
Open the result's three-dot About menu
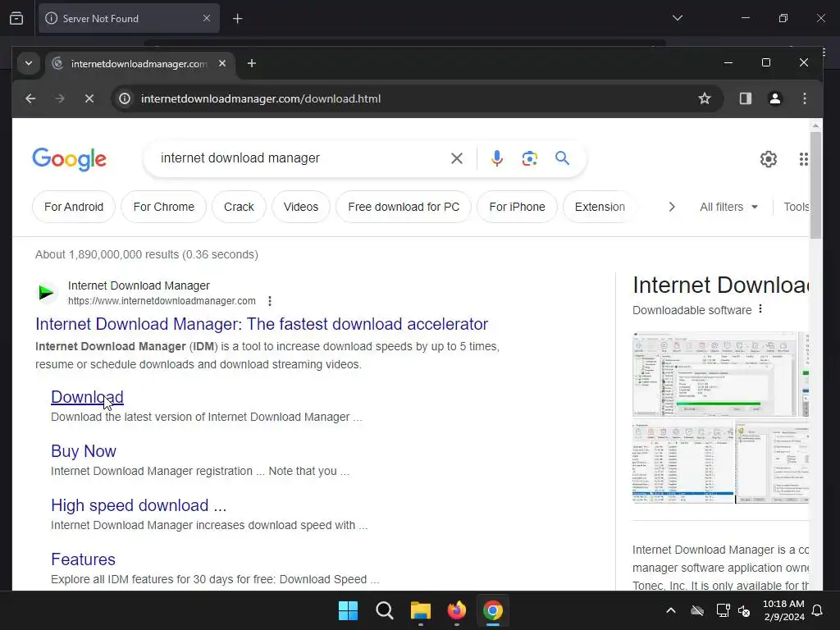(x=269, y=301)
